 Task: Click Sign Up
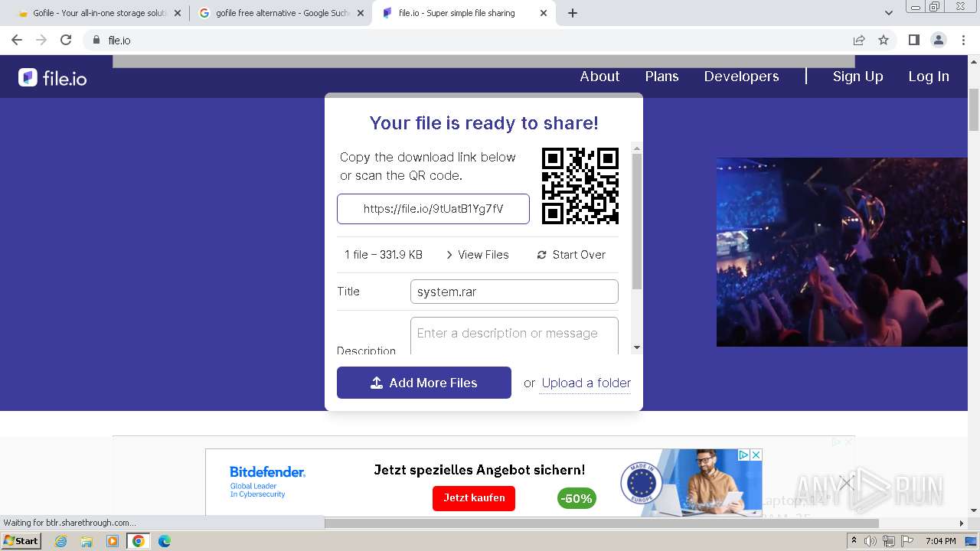coord(857,77)
